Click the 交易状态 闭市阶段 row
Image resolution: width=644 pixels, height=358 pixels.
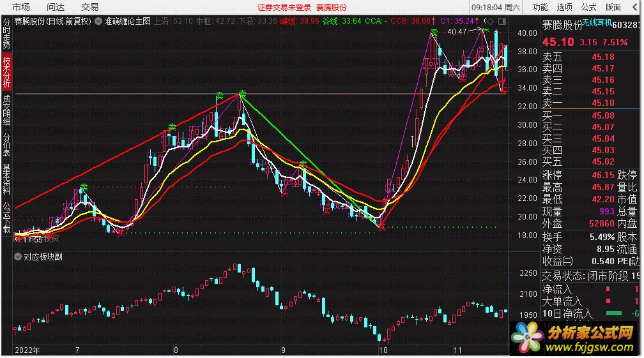pyautogui.click(x=590, y=276)
